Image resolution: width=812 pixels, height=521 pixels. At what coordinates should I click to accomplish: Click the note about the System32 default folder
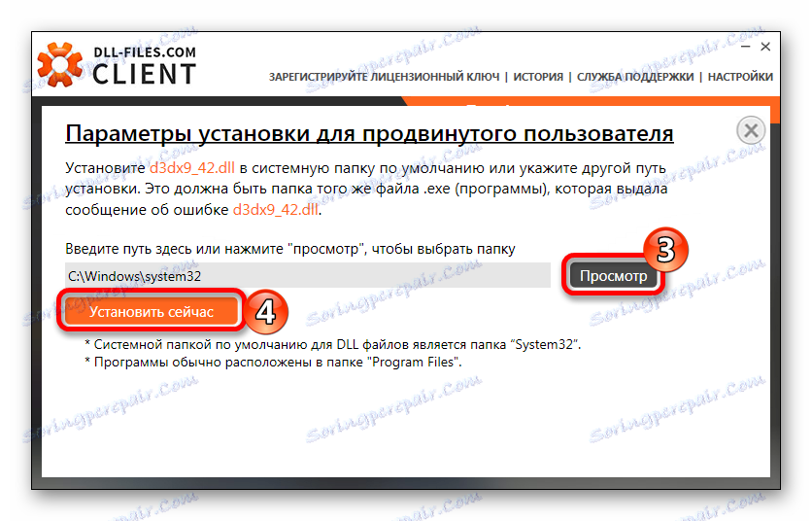[332, 344]
